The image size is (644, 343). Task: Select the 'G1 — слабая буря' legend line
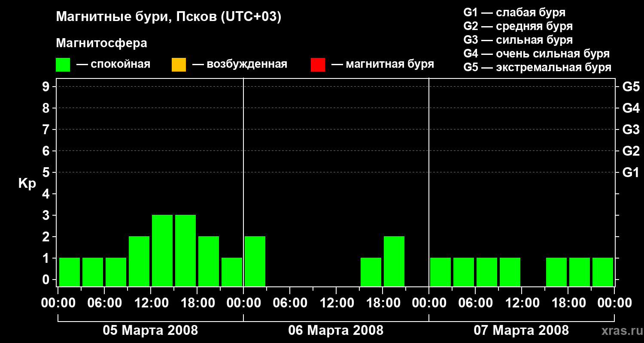click(x=514, y=12)
